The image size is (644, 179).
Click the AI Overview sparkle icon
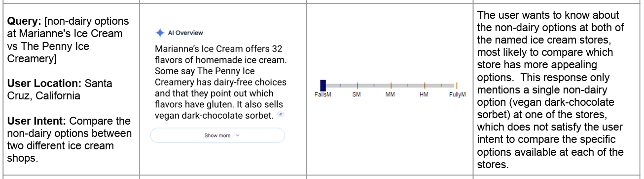tap(160, 33)
